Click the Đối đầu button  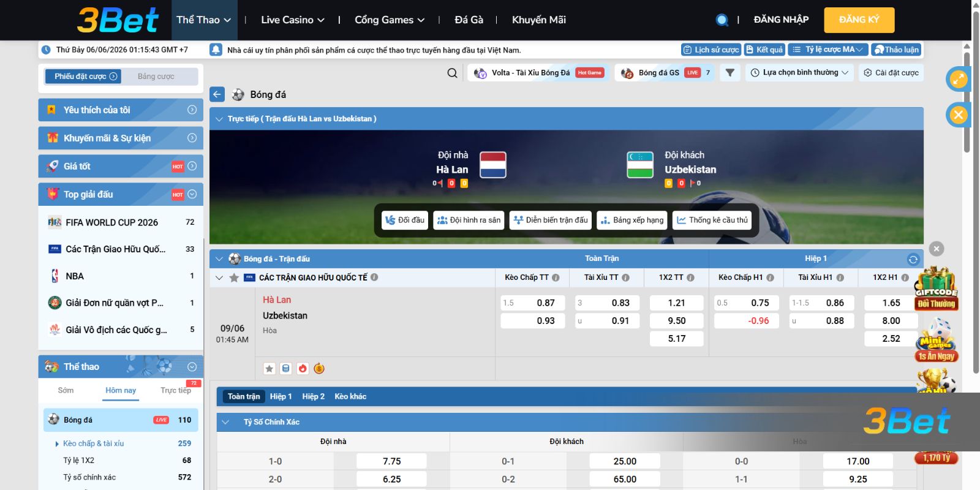(x=404, y=220)
